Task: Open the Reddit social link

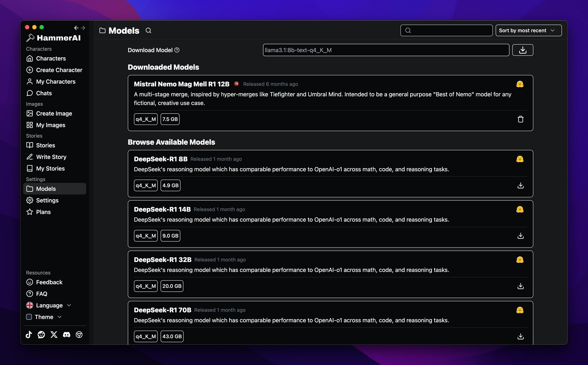Action: (x=41, y=335)
